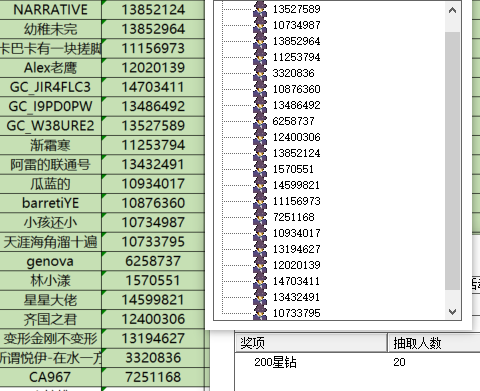Click user icon beside 13852964 in tree
480x391 pixels.
(x=260, y=41)
